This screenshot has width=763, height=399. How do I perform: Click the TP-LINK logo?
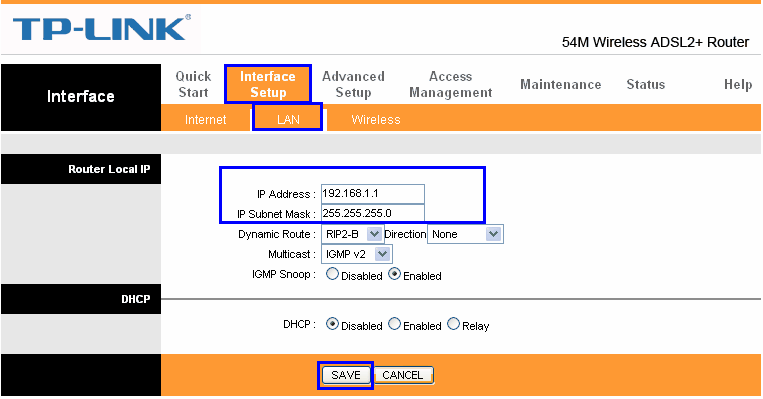coord(101,28)
